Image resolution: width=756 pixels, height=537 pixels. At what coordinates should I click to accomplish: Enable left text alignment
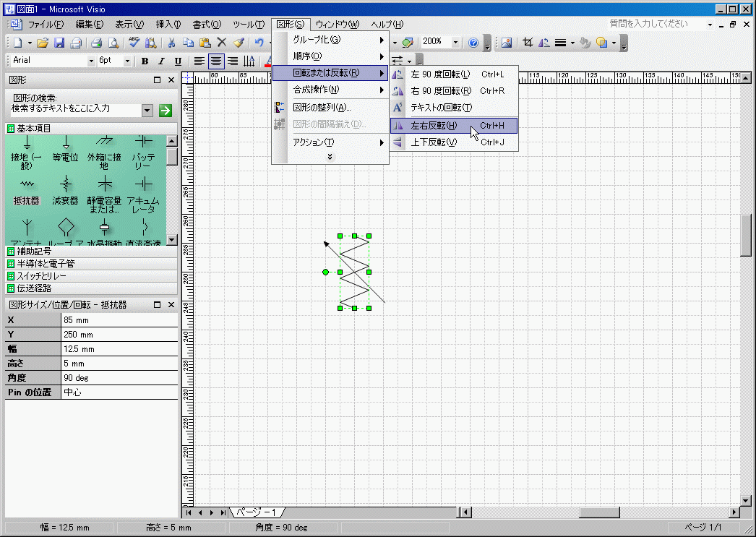(x=199, y=61)
